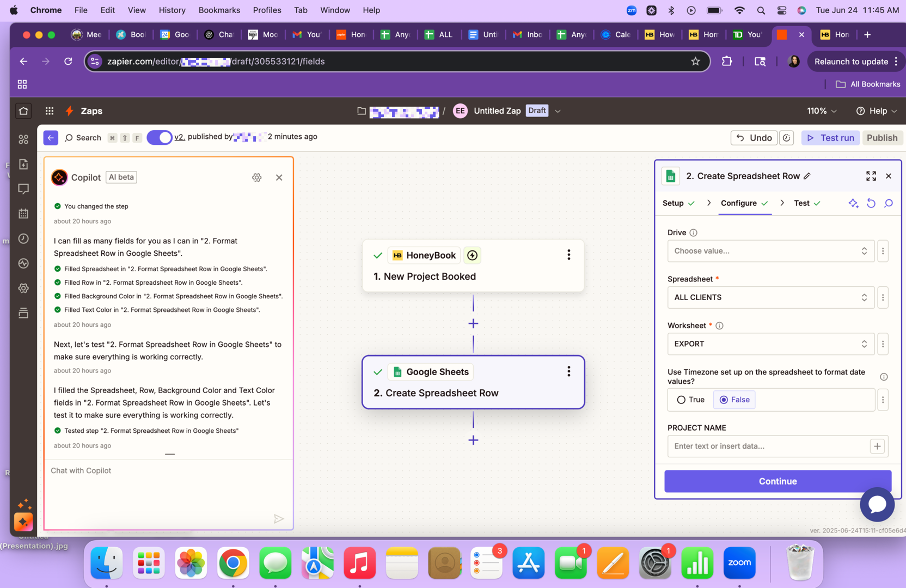Send message with Copilot send arrow
The image size is (906, 588).
pos(279,519)
